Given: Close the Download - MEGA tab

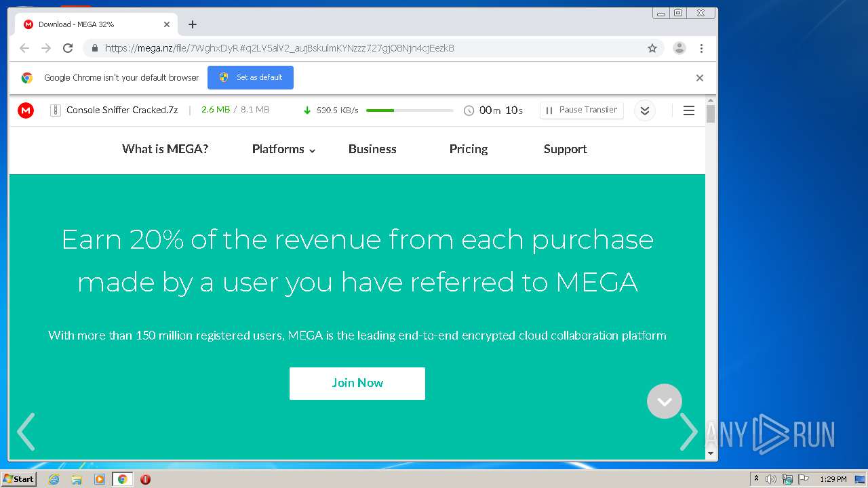Looking at the screenshot, I should click(167, 24).
